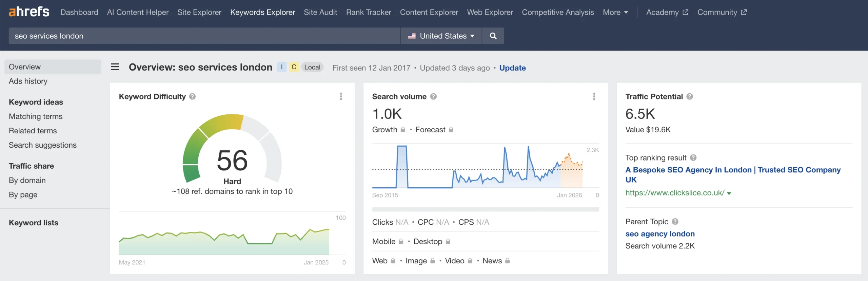Open Search suggestions

pyautogui.click(x=43, y=145)
